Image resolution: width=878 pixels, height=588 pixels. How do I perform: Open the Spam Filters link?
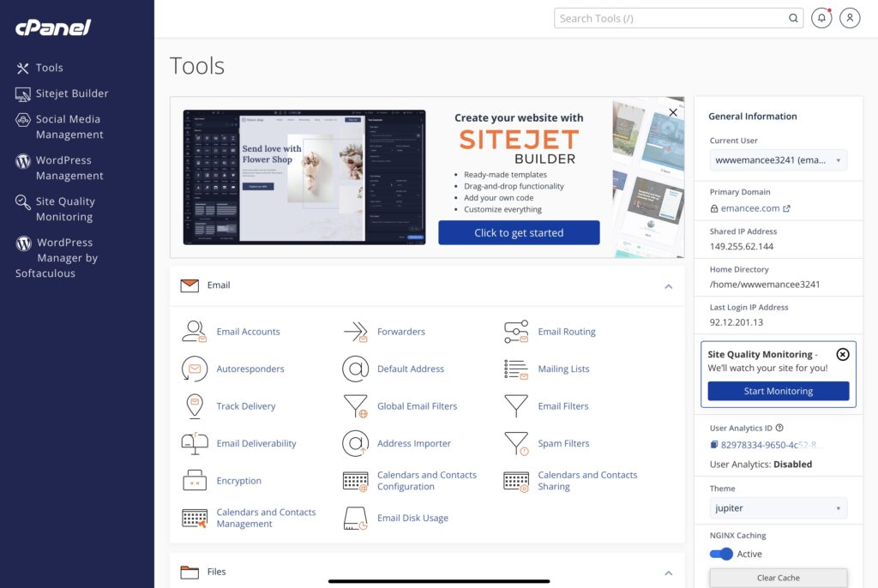(563, 443)
